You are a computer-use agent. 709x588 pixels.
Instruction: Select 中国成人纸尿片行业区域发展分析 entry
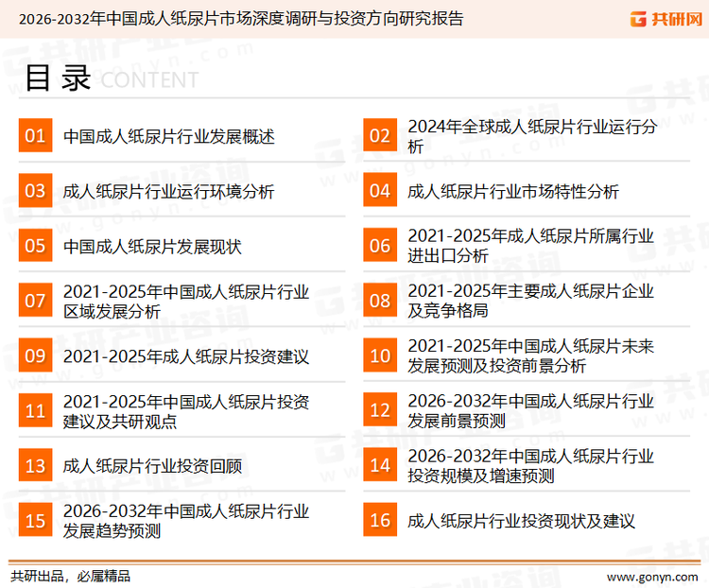coord(186,302)
